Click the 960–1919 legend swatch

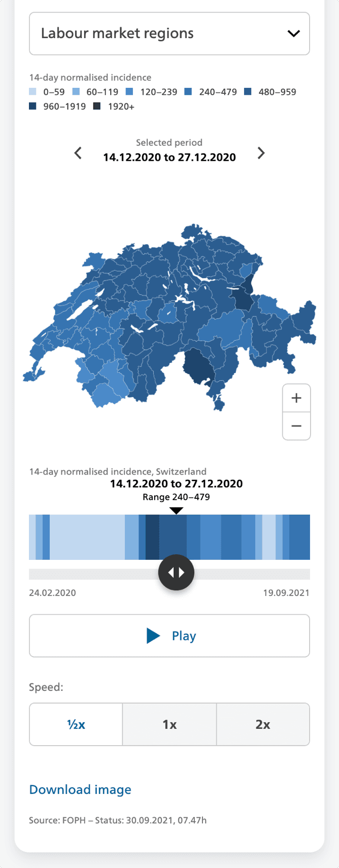(33, 106)
